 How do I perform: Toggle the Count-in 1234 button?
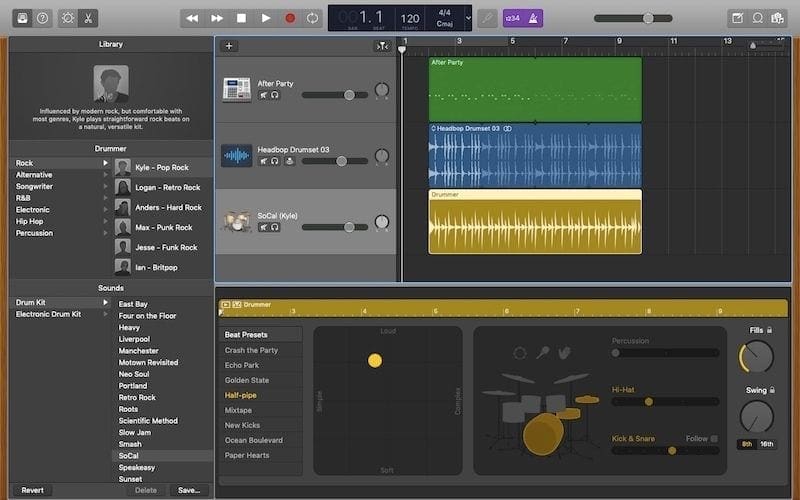pos(513,18)
